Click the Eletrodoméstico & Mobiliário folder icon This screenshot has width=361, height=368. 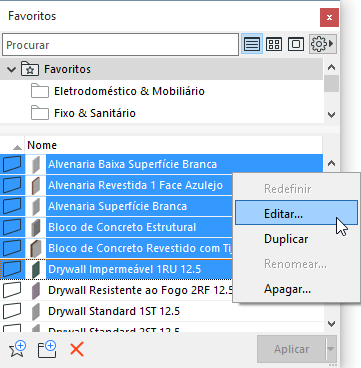pos(40,91)
